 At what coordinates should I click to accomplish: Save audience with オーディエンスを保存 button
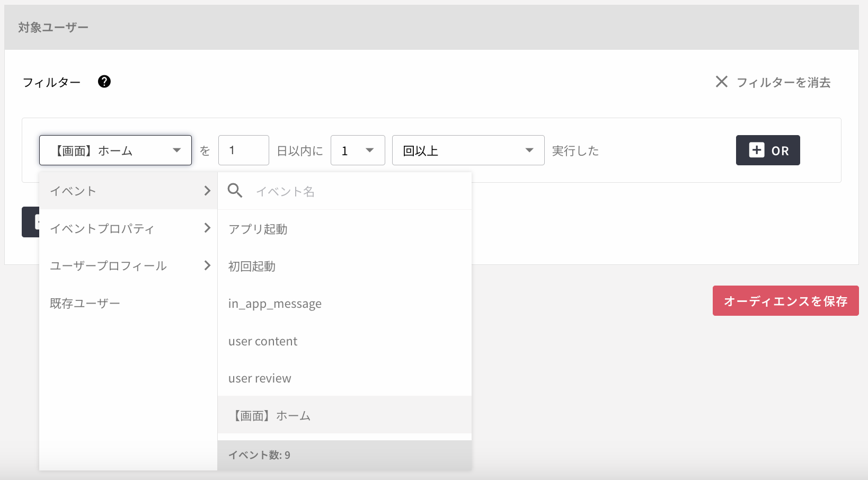pos(785,301)
